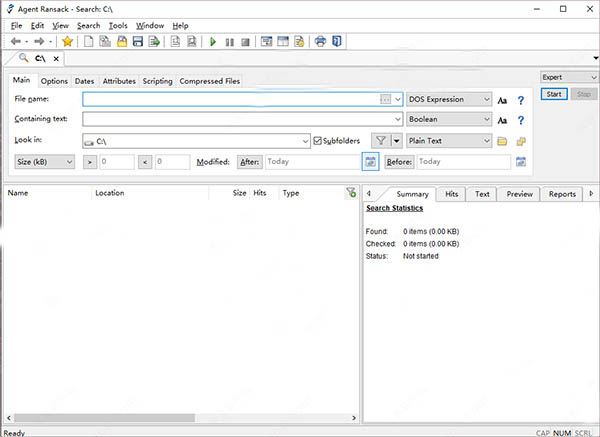The height and width of the screenshot is (437, 600).
Task: Click the Favorites star icon in the toolbar
Action: (67, 42)
